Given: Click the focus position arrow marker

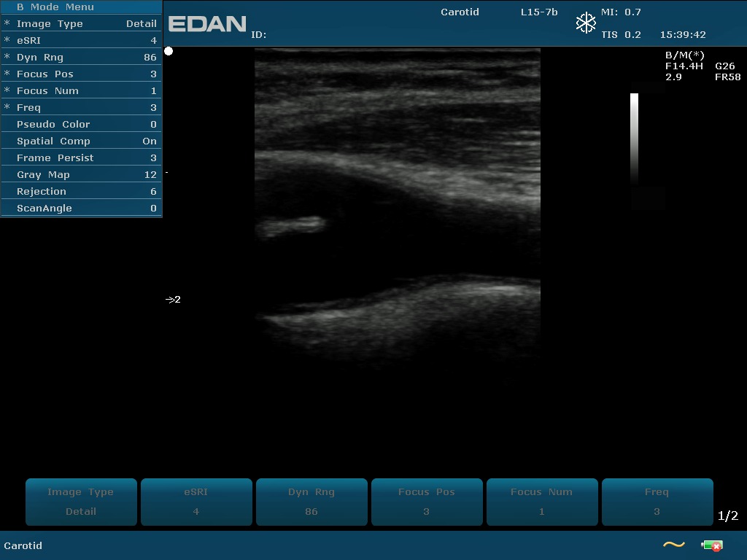Looking at the screenshot, I should pyautogui.click(x=173, y=300).
